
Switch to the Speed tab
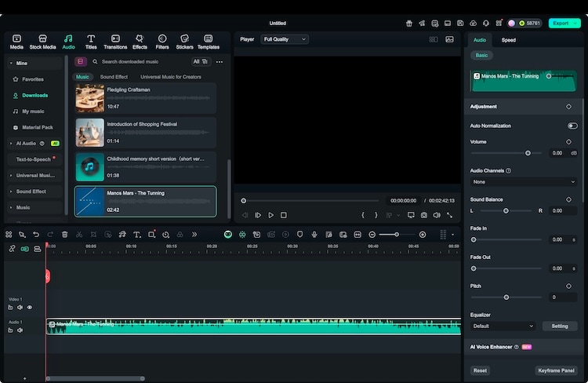click(x=509, y=40)
